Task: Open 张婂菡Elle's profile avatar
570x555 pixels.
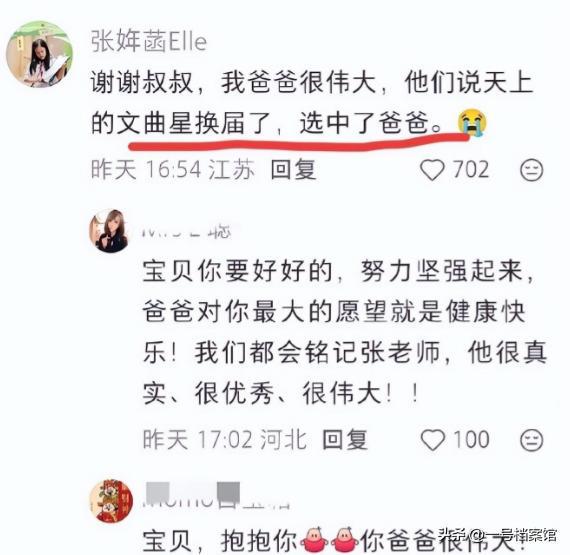Action: [x=39, y=54]
